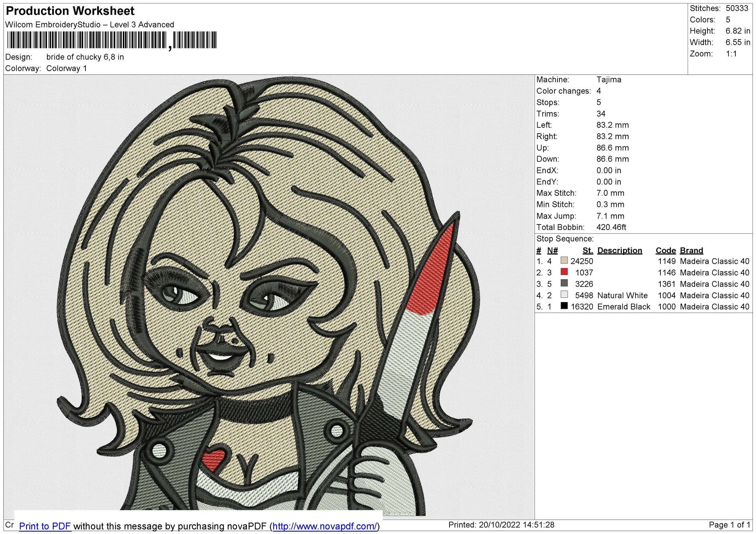
Task: Click the 'Page 1 of 1' footer text
Action: coord(729,525)
